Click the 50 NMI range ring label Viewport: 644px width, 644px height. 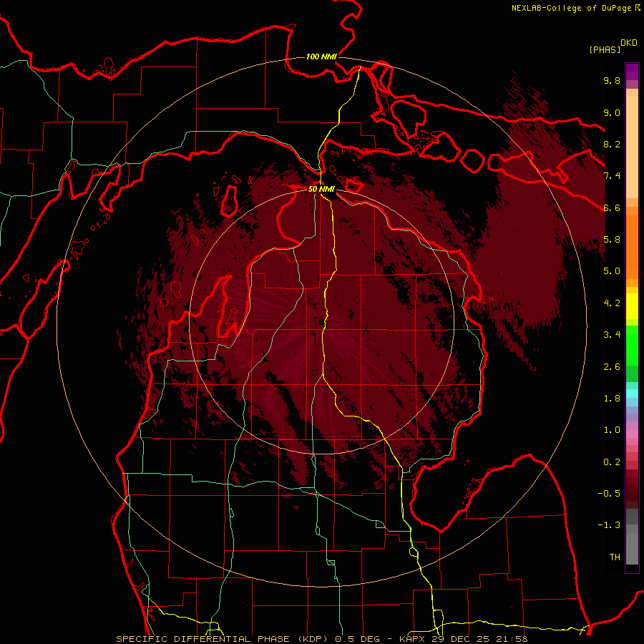321,189
